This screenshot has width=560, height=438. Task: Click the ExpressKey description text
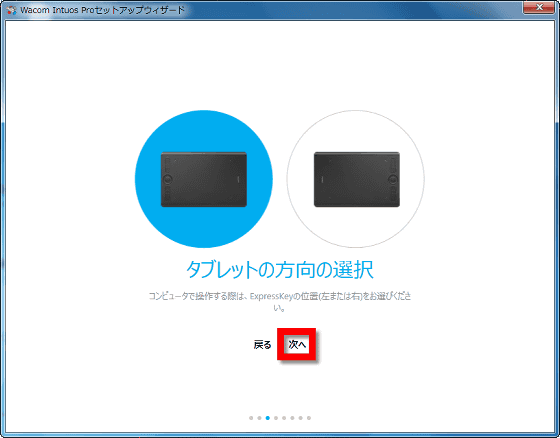[x=280, y=302]
